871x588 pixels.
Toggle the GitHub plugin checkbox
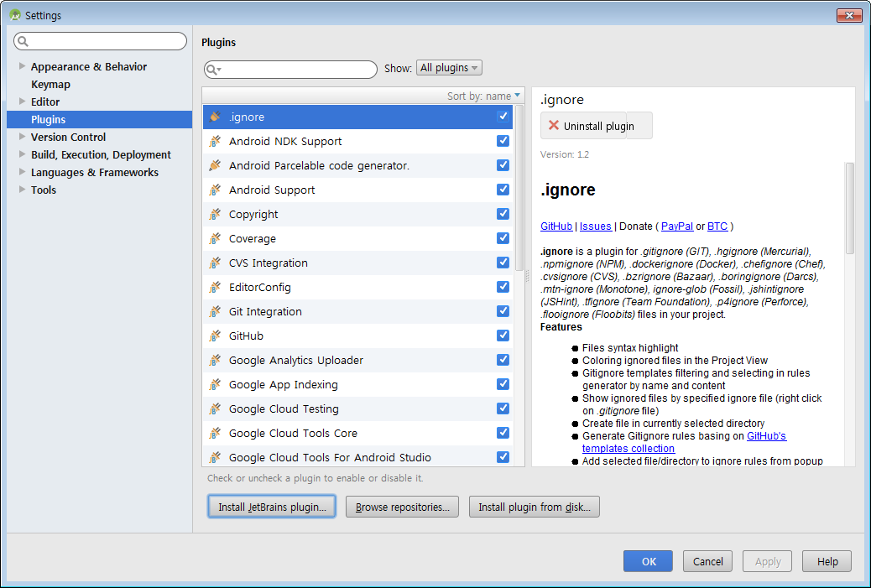tap(503, 336)
